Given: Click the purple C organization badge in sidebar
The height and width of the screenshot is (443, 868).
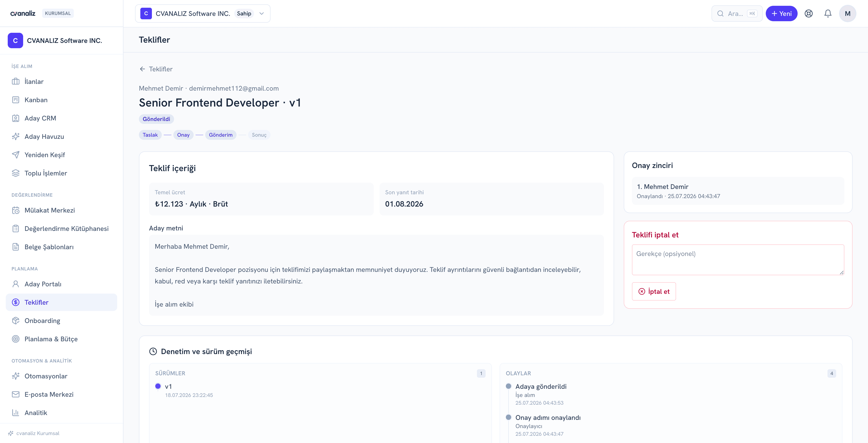Looking at the screenshot, I should pos(15,40).
